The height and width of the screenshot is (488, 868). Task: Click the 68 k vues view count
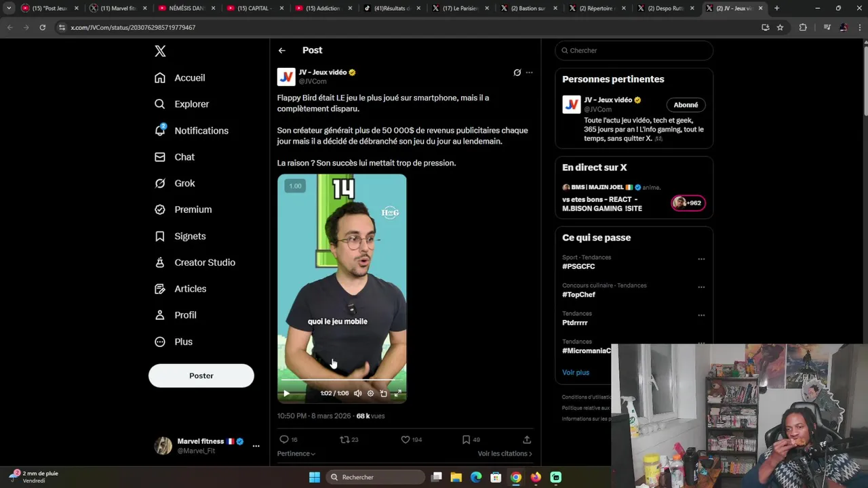click(x=370, y=415)
